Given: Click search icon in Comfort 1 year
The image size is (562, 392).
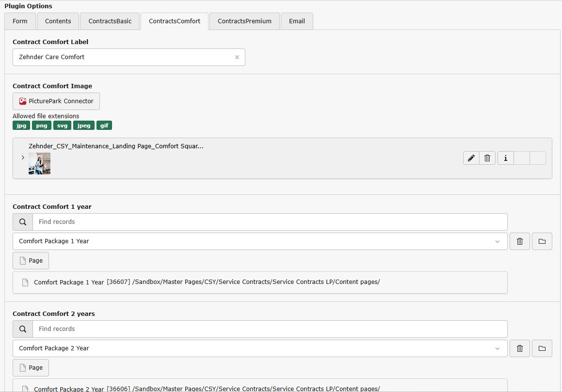Looking at the screenshot, I should (23, 222).
